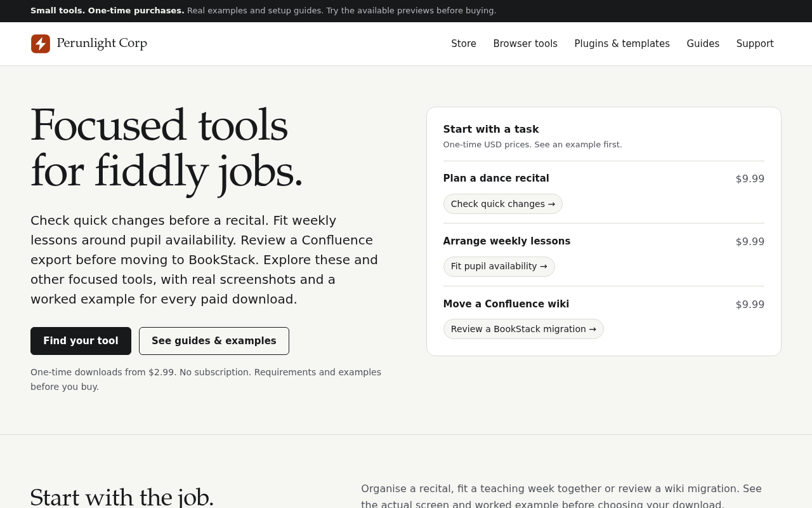Select the Move a Confluence wiki heading

(x=506, y=304)
